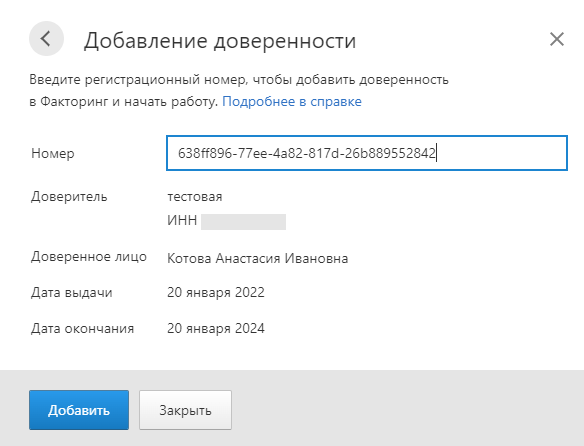
Task: Select the end date 20 января 2024
Action: click(x=216, y=328)
